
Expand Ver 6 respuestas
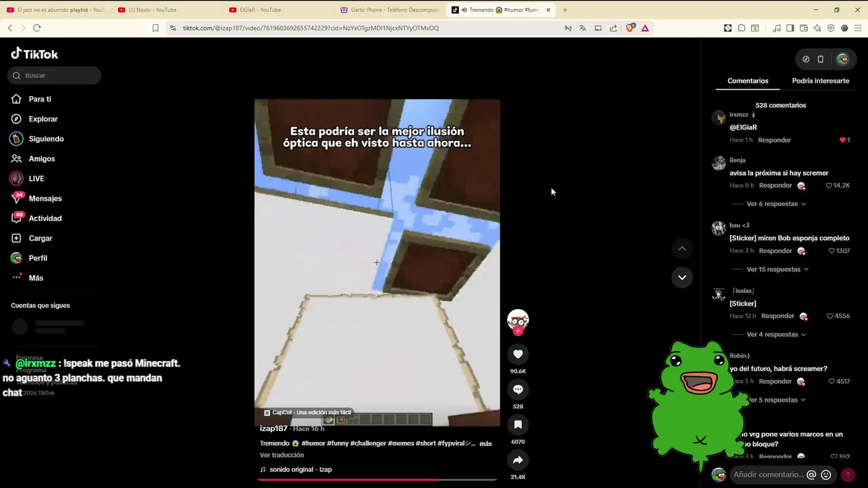(776, 204)
